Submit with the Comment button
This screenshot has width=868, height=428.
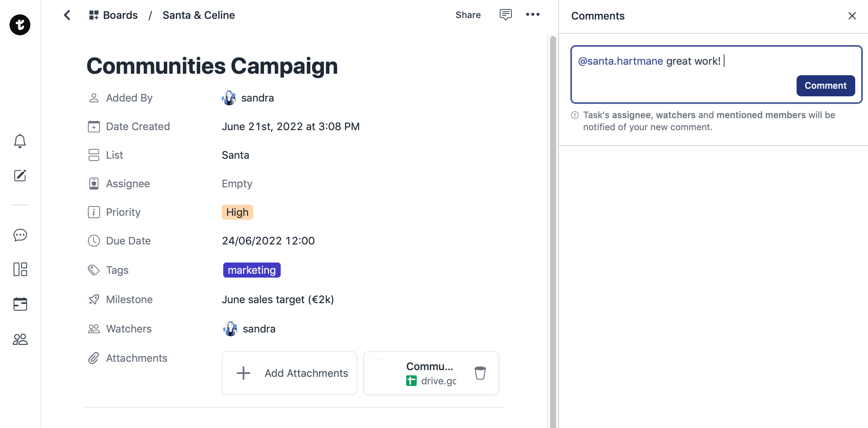[x=825, y=86]
